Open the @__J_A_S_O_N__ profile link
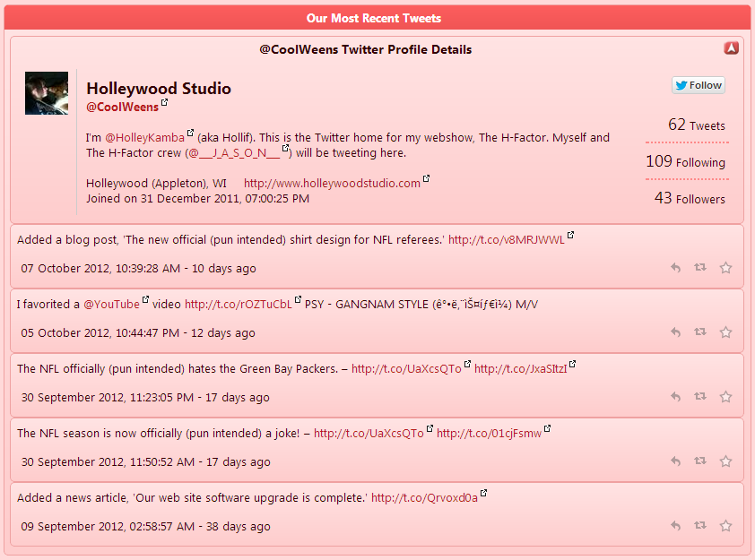The image size is (755, 560). (233, 153)
